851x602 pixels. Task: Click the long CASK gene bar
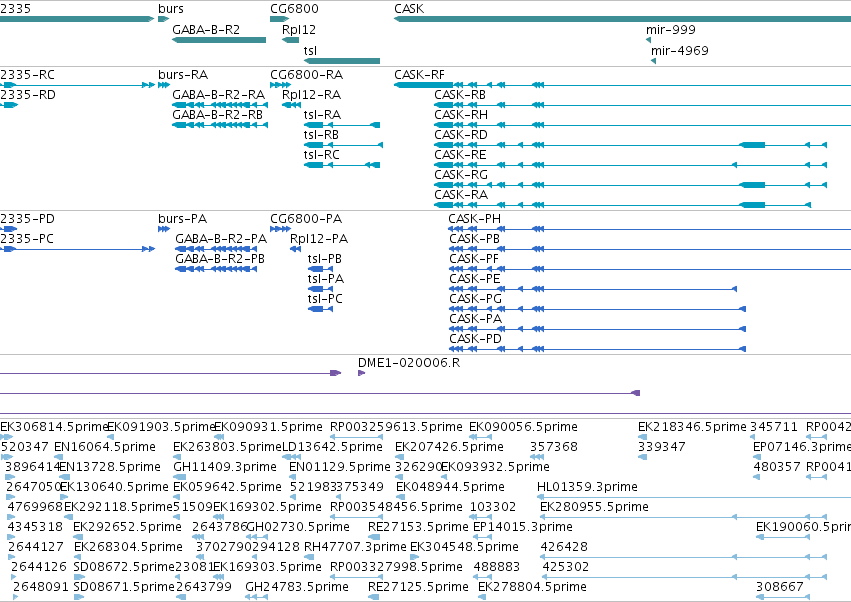[x=623, y=19]
